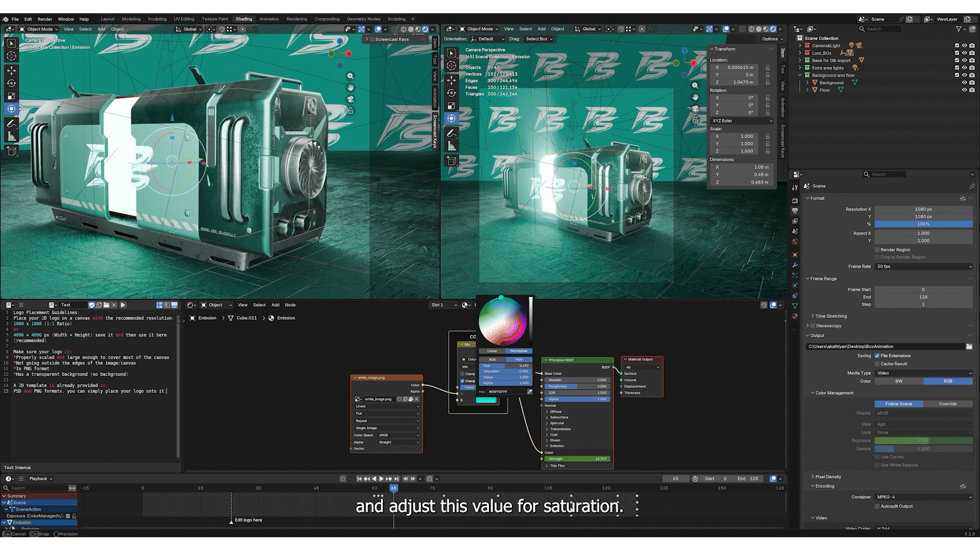Jump to the first frame in timeline

[359, 479]
